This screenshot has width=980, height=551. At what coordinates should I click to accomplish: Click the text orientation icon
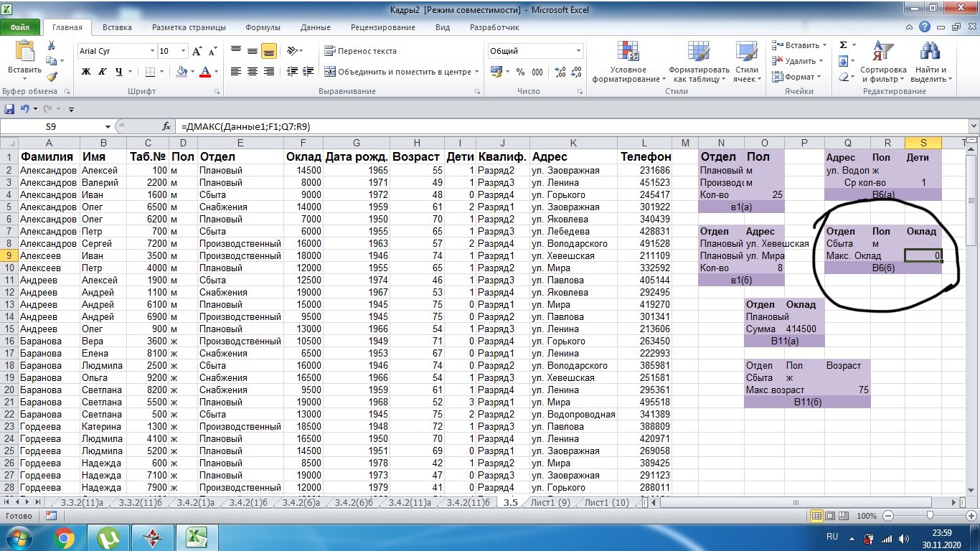(x=291, y=51)
